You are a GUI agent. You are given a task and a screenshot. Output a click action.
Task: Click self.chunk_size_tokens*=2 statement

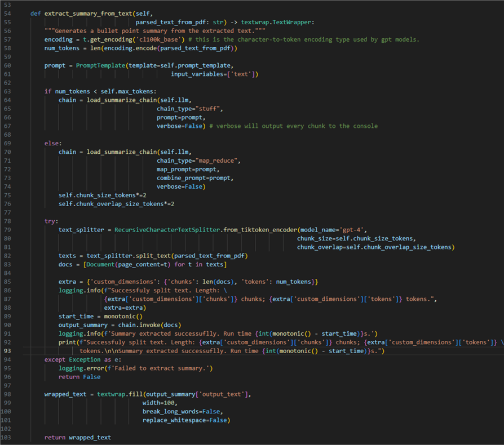pyautogui.click(x=103, y=195)
